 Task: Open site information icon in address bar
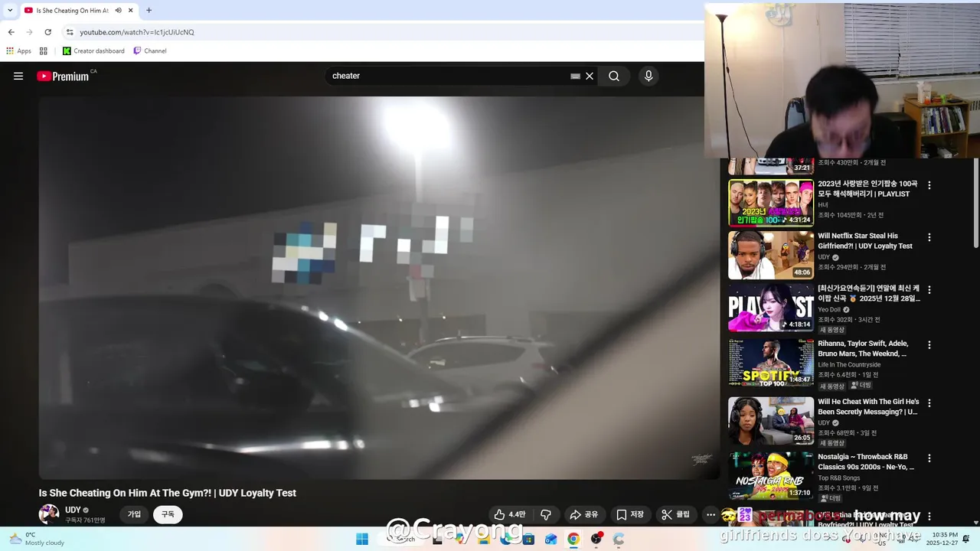click(70, 32)
